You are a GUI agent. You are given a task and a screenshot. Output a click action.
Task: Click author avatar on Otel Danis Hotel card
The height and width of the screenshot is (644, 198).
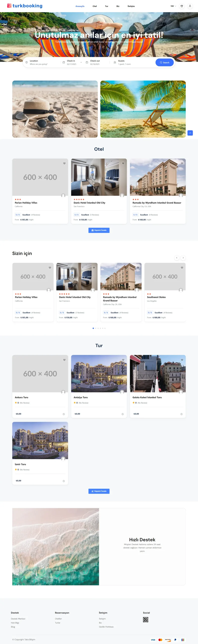coord(122,195)
